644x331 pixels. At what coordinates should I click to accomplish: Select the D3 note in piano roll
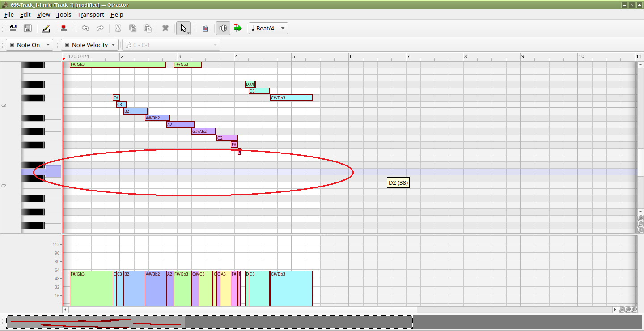[x=259, y=91]
